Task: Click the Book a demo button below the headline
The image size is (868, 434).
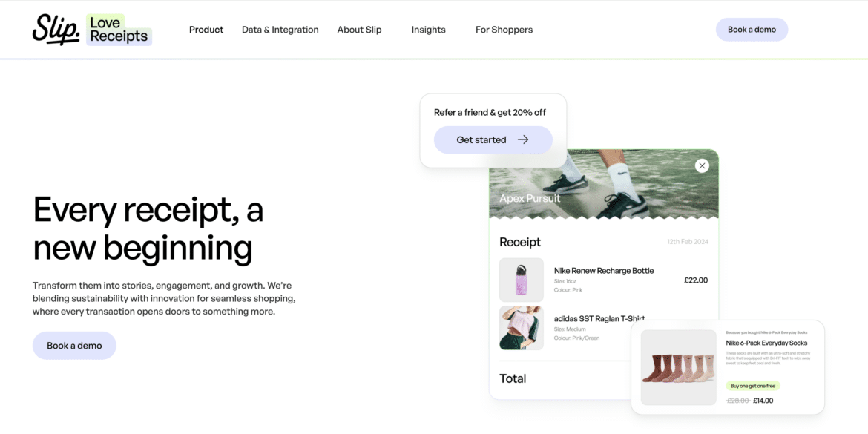Action: 74,345
